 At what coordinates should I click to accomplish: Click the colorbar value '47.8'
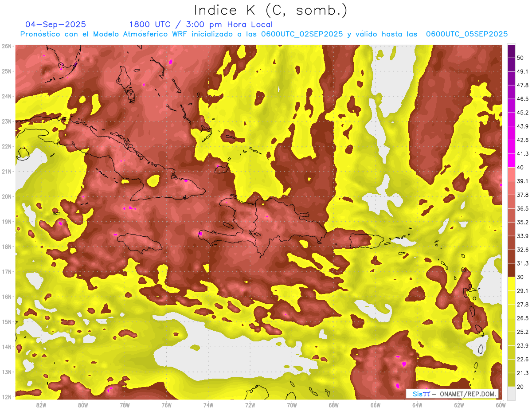click(x=523, y=85)
